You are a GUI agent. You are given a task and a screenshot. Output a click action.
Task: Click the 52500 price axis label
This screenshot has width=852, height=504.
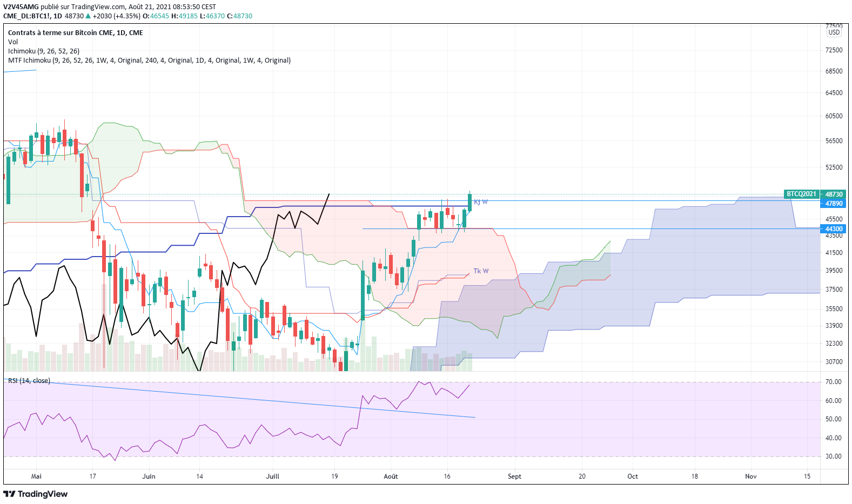834,167
